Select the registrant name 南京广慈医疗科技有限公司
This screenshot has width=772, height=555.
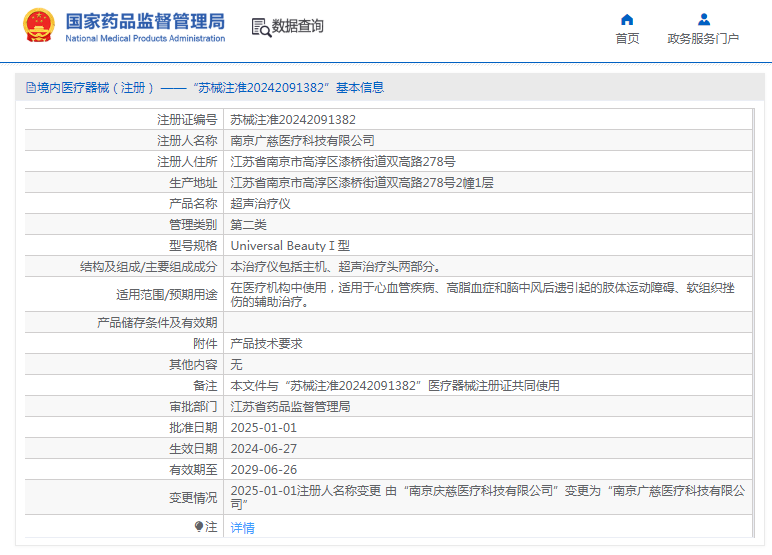click(x=302, y=141)
